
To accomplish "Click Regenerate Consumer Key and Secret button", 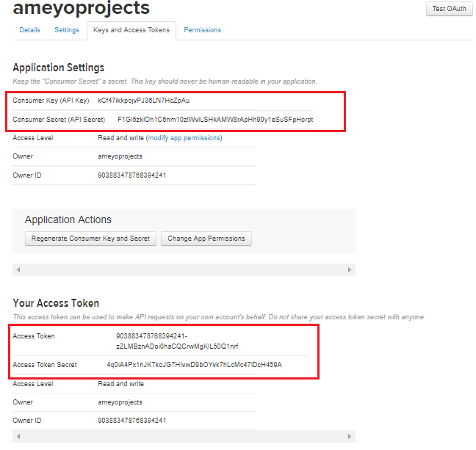I will click(x=90, y=239).
